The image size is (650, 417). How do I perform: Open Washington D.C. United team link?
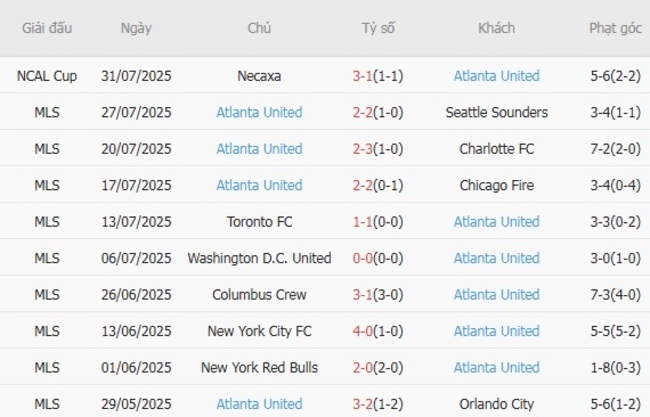click(x=259, y=258)
